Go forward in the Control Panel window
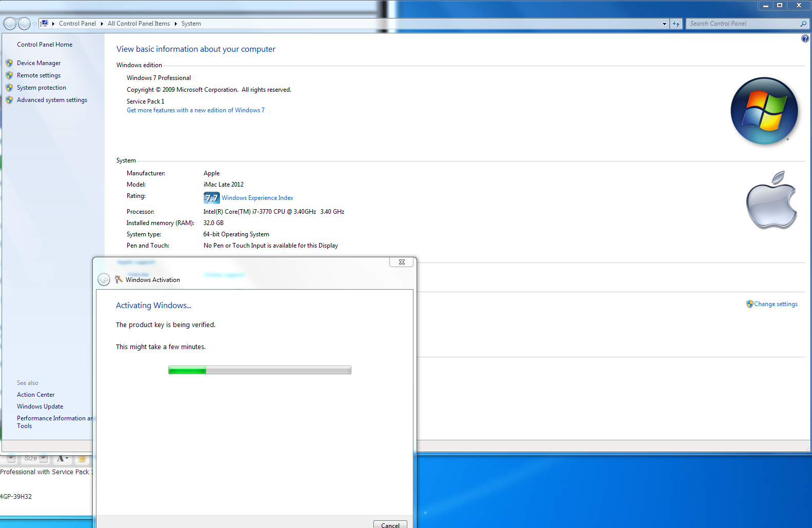The height and width of the screenshot is (528, 812). (x=24, y=24)
